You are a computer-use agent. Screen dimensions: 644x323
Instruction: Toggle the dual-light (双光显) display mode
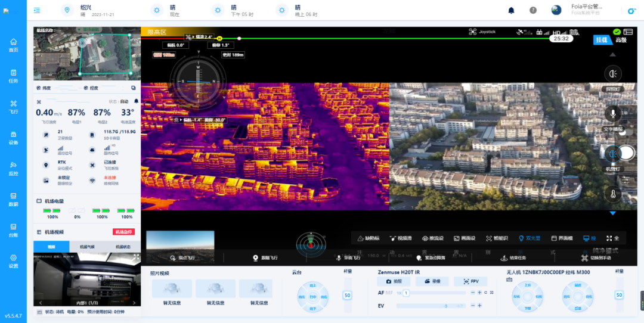529,238
